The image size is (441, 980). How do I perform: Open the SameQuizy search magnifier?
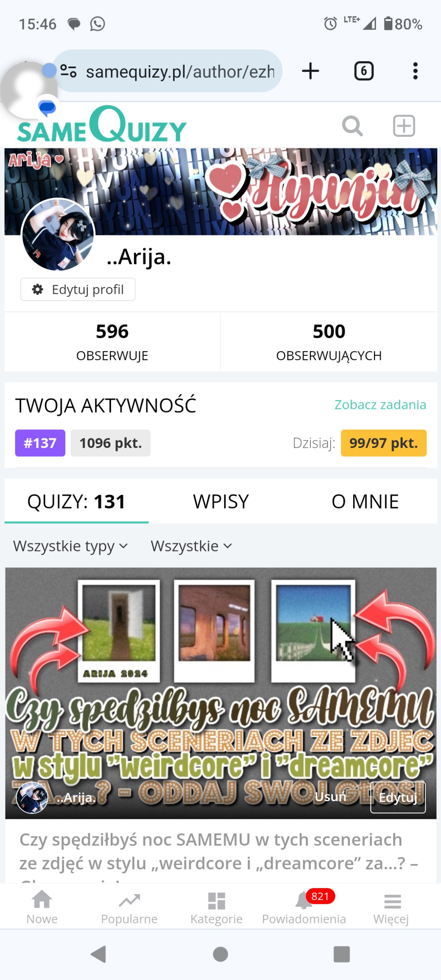[x=352, y=126]
